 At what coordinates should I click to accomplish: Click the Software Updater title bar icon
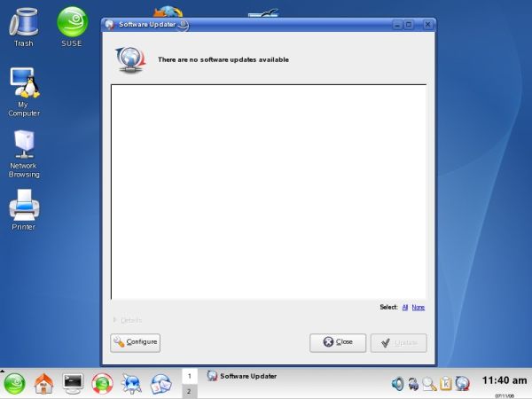(109, 25)
